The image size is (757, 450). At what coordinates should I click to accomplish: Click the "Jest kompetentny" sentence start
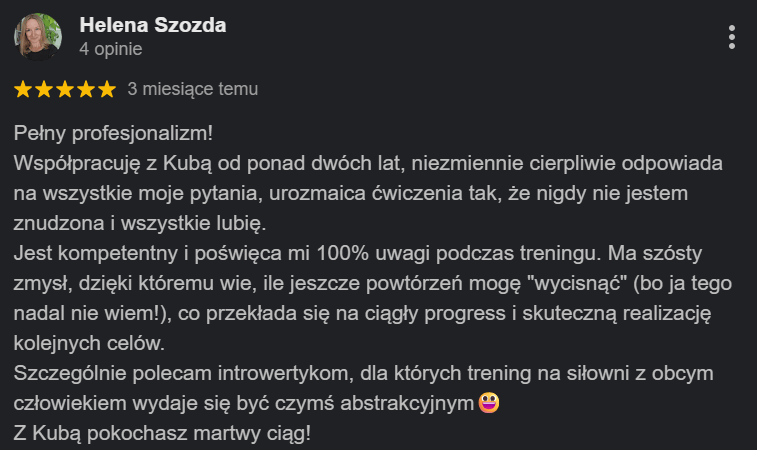[x=96, y=253]
